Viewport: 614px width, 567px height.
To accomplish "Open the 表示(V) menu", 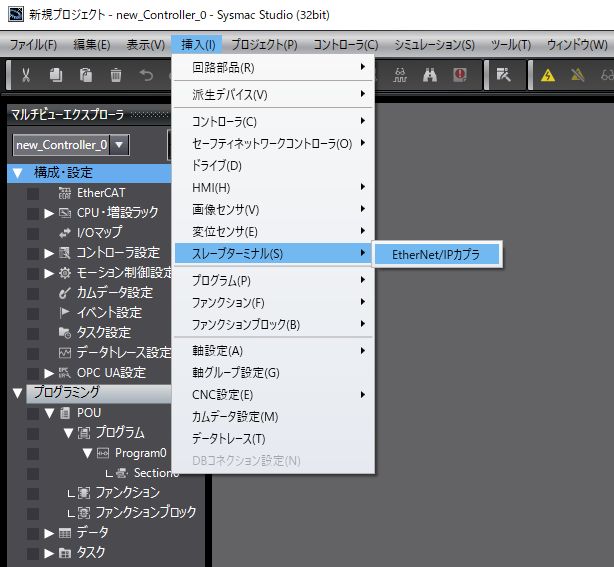I will point(146,44).
